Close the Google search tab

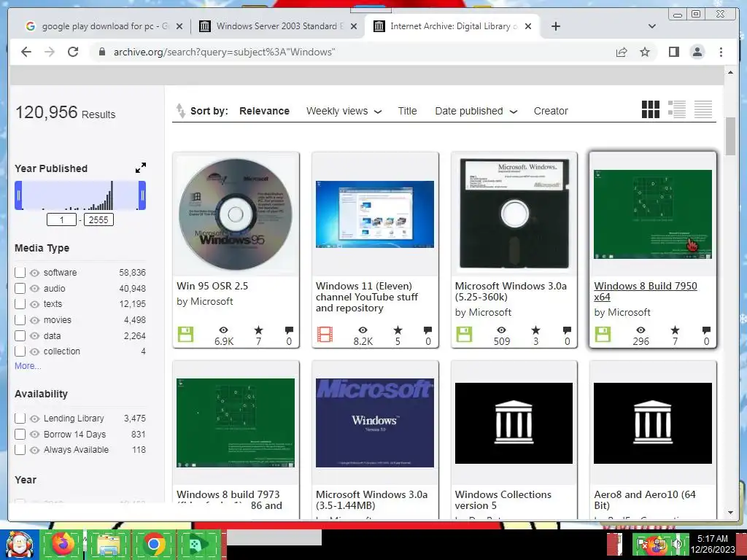(x=179, y=26)
